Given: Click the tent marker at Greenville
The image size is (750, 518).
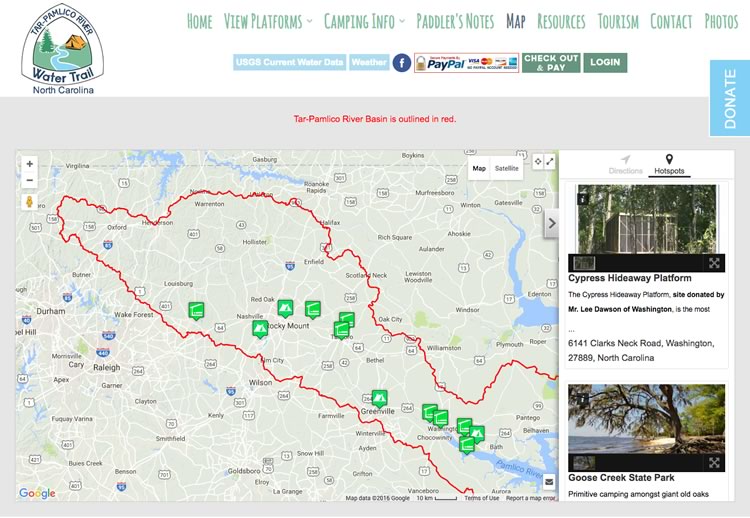Looking at the screenshot, I should pyautogui.click(x=379, y=399).
